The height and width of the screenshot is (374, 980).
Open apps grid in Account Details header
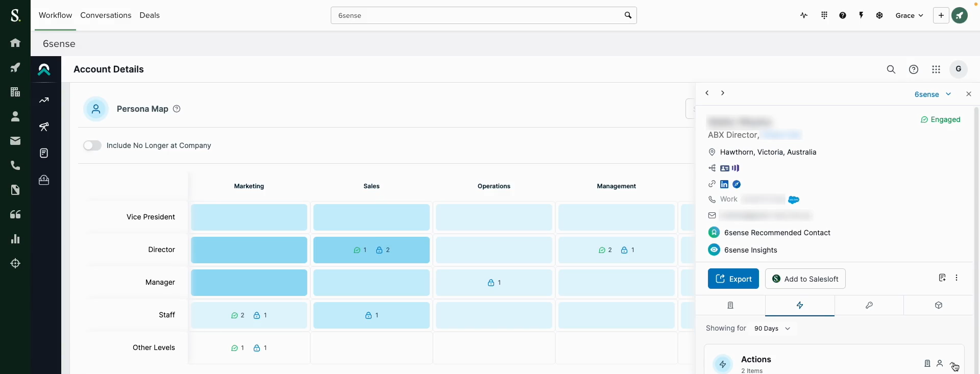pos(936,69)
